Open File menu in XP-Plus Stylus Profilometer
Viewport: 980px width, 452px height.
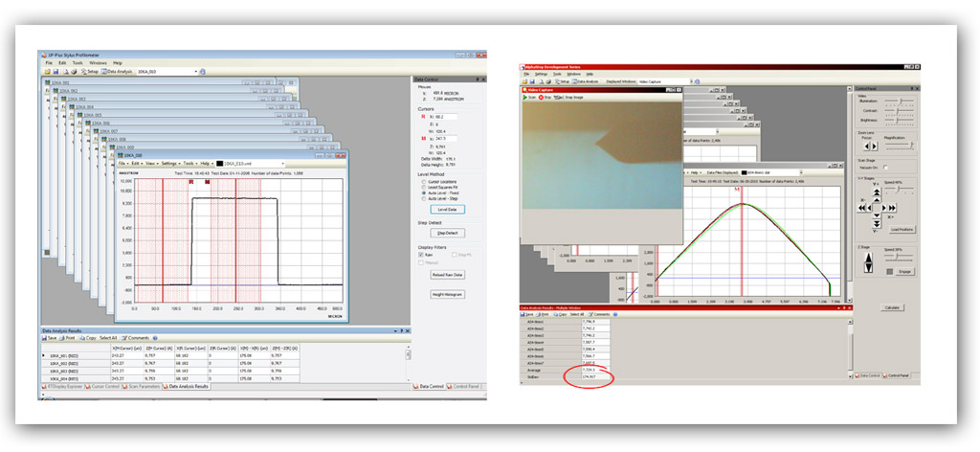coord(49,62)
